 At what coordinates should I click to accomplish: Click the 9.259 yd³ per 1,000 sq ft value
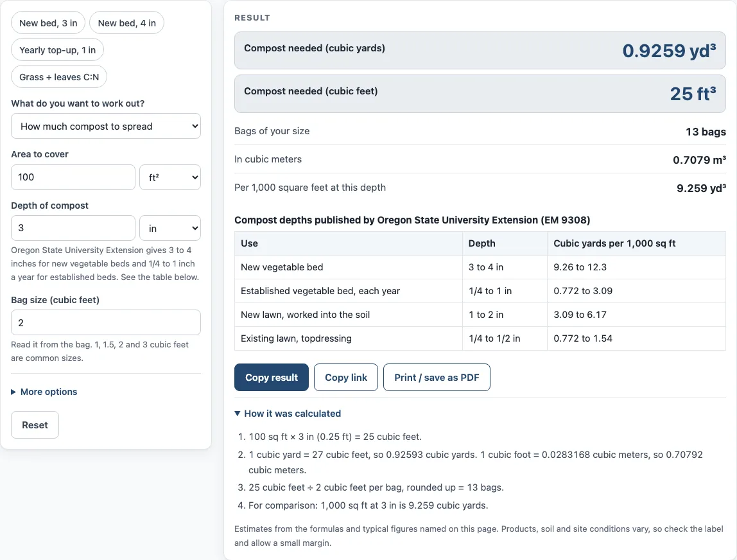click(701, 188)
